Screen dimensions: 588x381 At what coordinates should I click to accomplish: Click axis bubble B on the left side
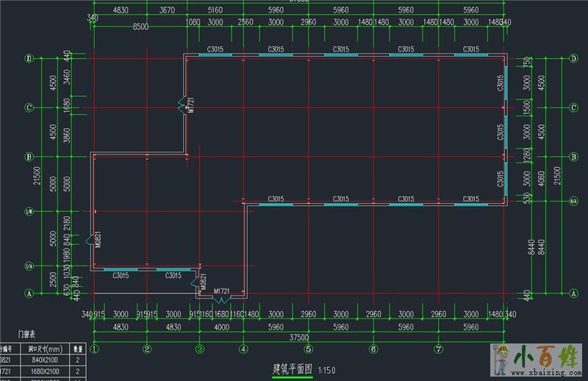pos(29,157)
